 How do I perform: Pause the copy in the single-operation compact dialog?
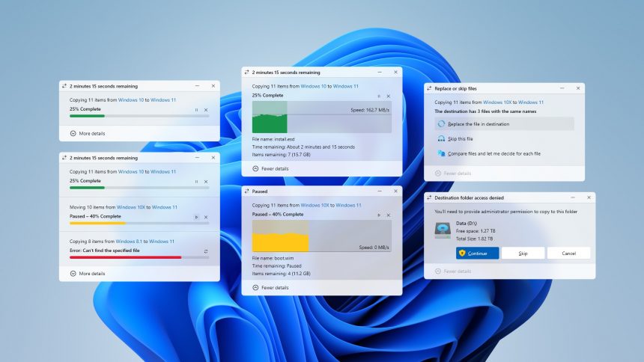point(196,110)
